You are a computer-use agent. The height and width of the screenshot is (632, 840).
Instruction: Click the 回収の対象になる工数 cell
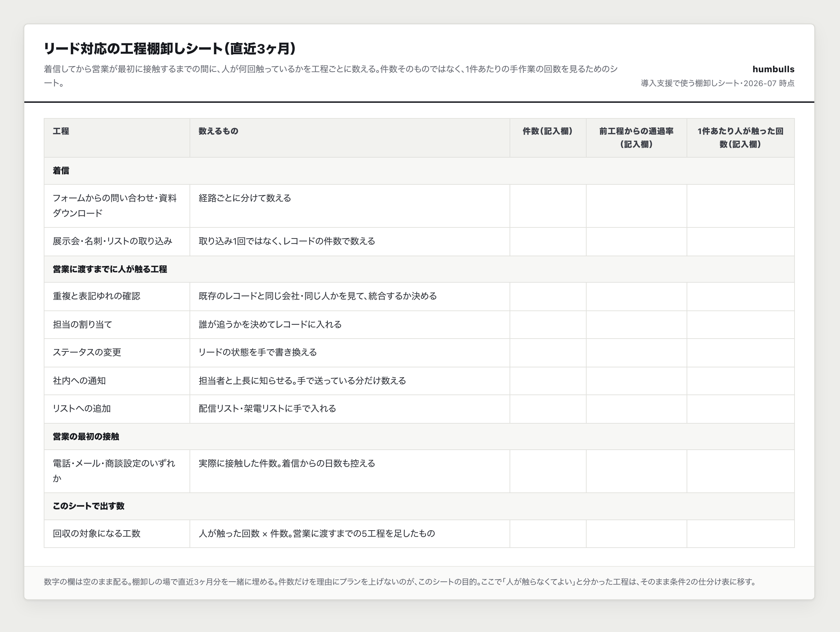pyautogui.click(x=117, y=534)
